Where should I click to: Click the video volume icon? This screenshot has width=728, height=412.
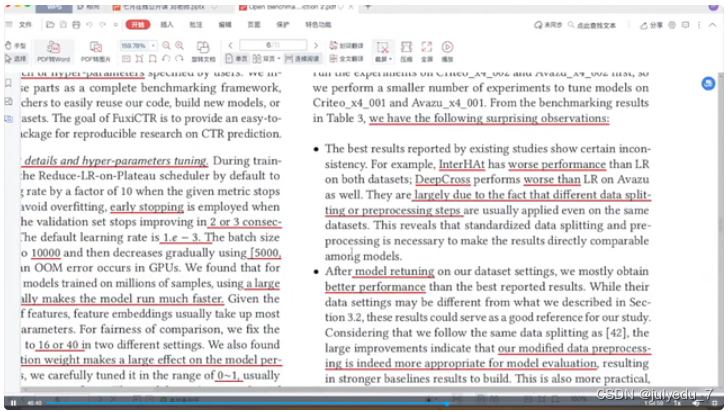tap(696, 403)
